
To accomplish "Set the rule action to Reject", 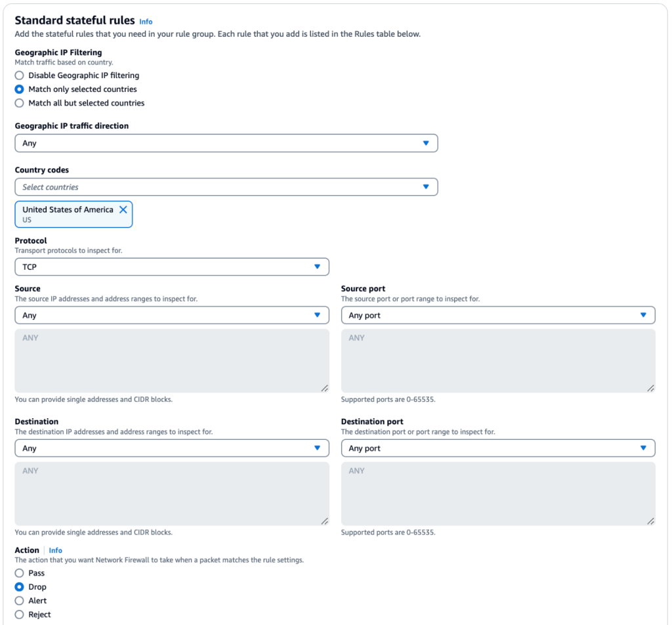I will click(19, 614).
